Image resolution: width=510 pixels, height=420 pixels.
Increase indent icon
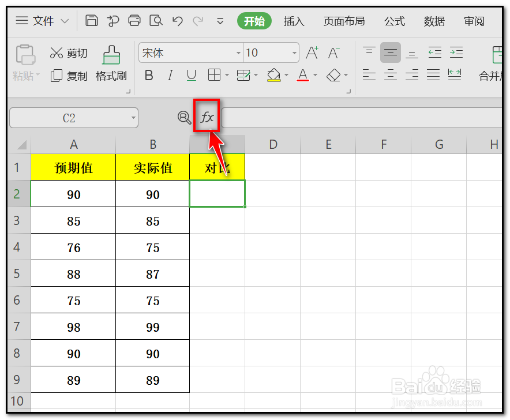tap(456, 52)
